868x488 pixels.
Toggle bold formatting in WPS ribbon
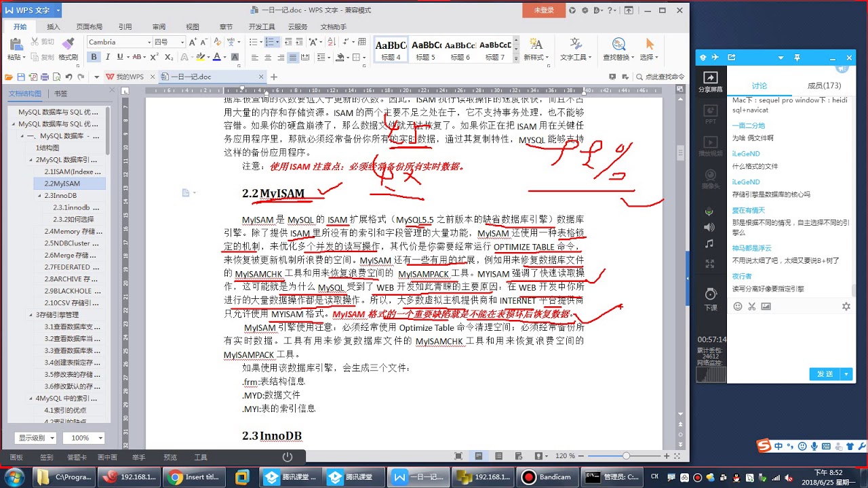pyautogui.click(x=94, y=57)
